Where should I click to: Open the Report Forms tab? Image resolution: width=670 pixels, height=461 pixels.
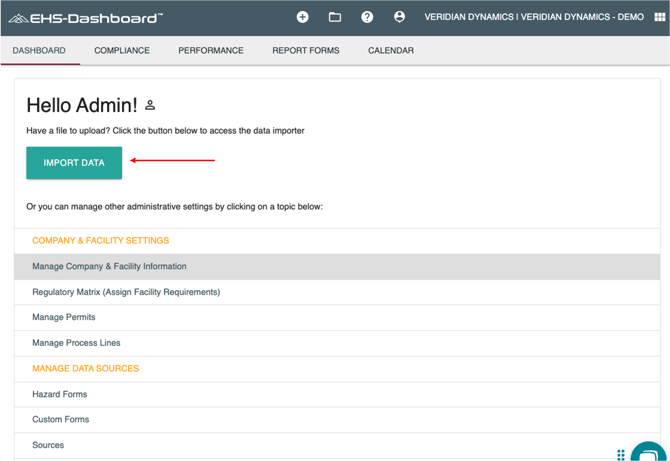tap(305, 50)
